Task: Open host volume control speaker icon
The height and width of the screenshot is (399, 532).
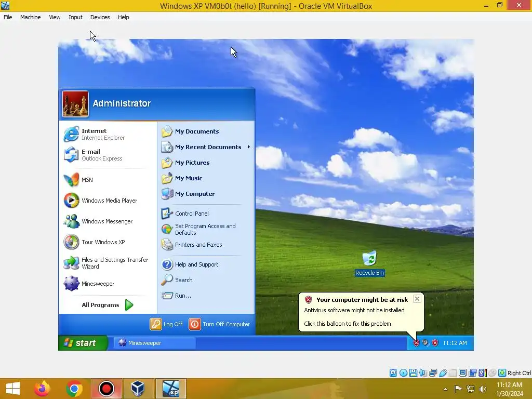Action: coord(483,389)
